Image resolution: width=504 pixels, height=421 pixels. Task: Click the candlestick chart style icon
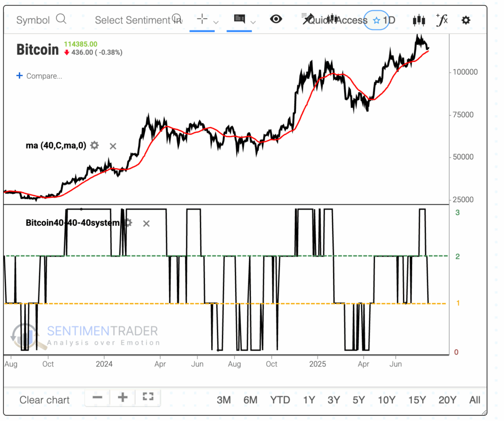click(x=419, y=20)
